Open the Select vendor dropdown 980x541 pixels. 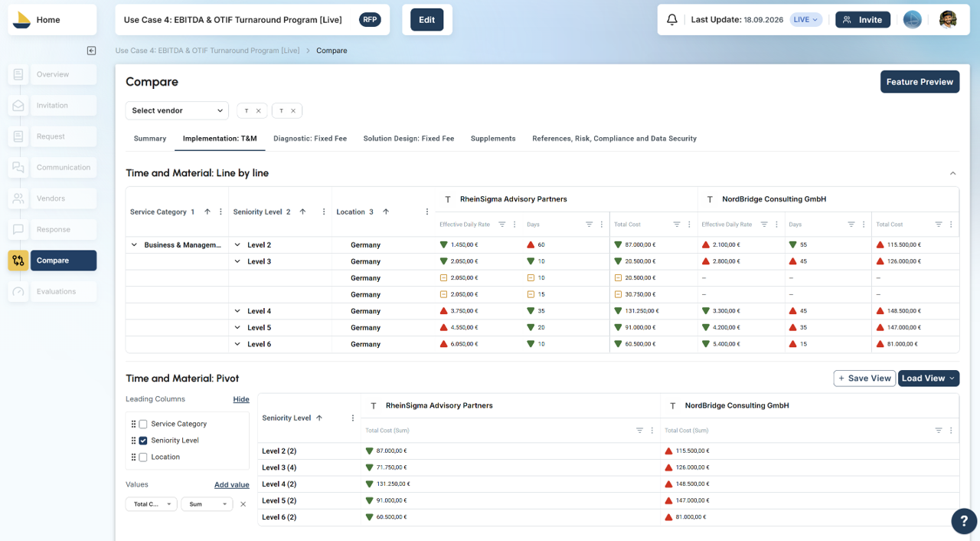pyautogui.click(x=177, y=111)
